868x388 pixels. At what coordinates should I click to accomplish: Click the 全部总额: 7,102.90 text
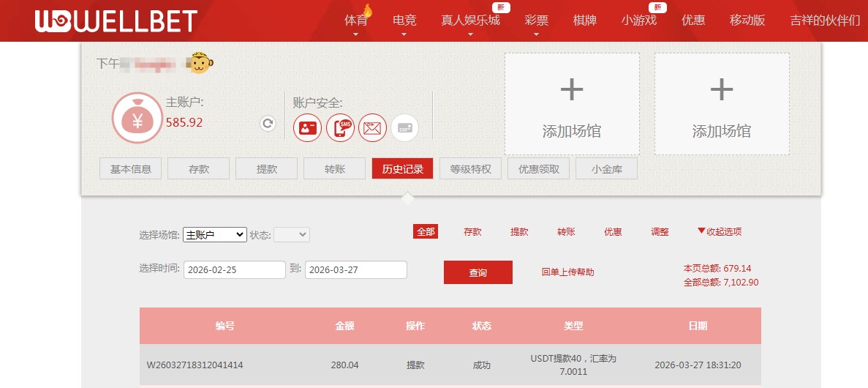point(721,282)
